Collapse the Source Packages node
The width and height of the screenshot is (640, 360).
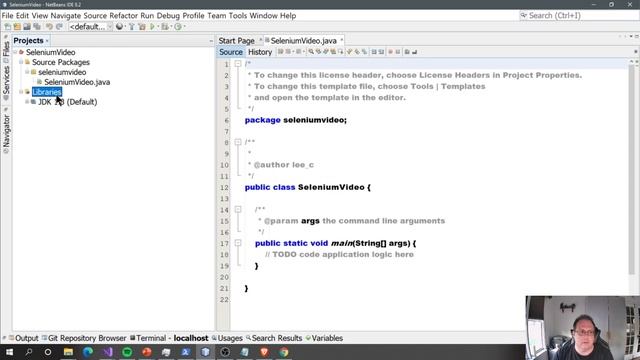[21, 62]
